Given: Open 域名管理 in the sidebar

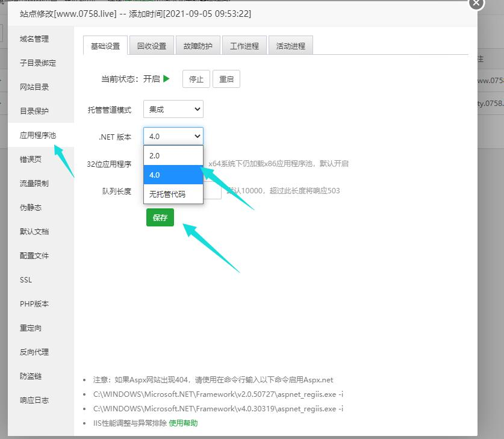Looking at the screenshot, I should pos(34,39).
